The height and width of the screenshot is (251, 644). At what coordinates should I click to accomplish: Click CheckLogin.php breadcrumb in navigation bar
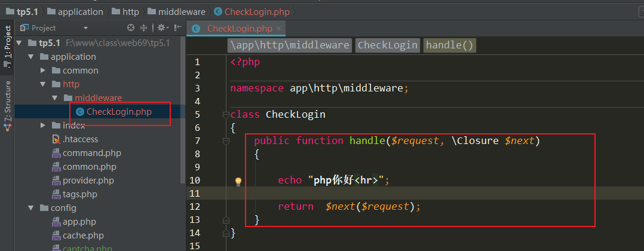pyautogui.click(x=252, y=12)
